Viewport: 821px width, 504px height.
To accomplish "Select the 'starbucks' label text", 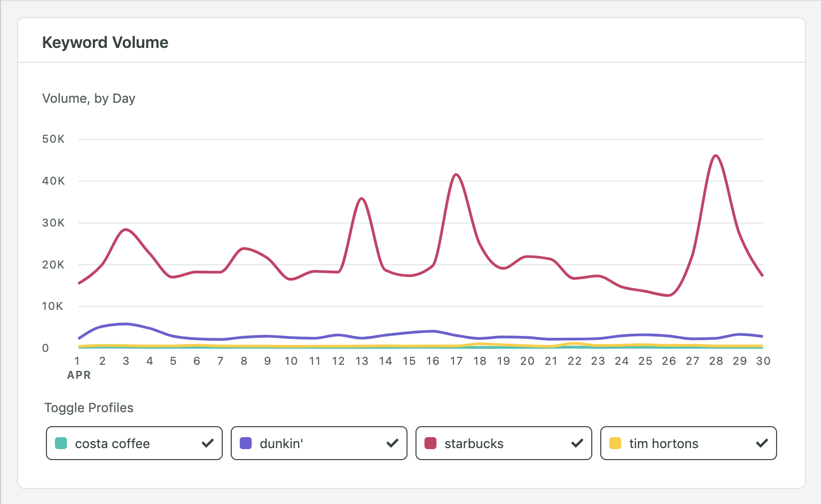I will 474,444.
